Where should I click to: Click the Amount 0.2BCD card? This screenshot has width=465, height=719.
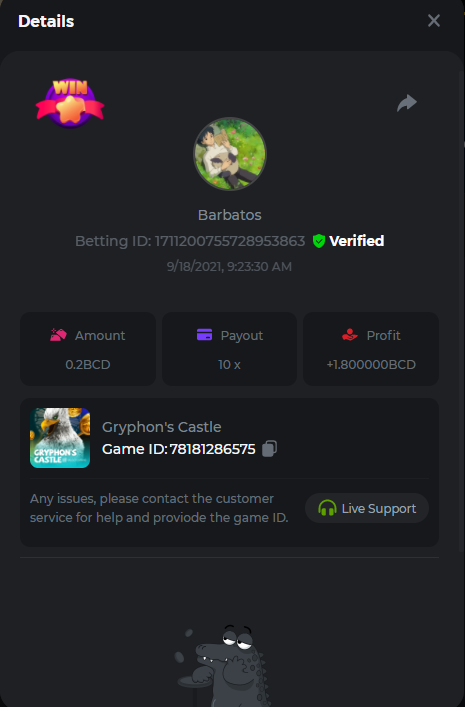[88, 349]
